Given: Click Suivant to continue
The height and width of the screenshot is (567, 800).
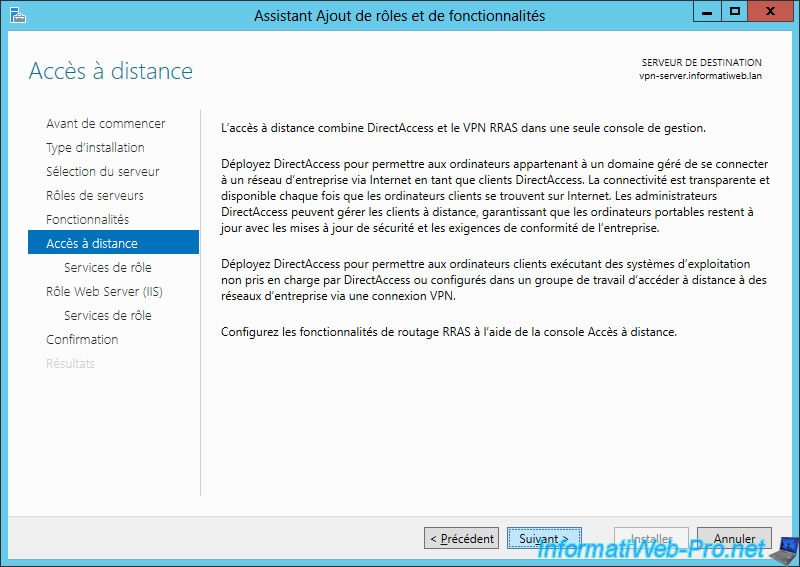Looking at the screenshot, I should tap(544, 538).
